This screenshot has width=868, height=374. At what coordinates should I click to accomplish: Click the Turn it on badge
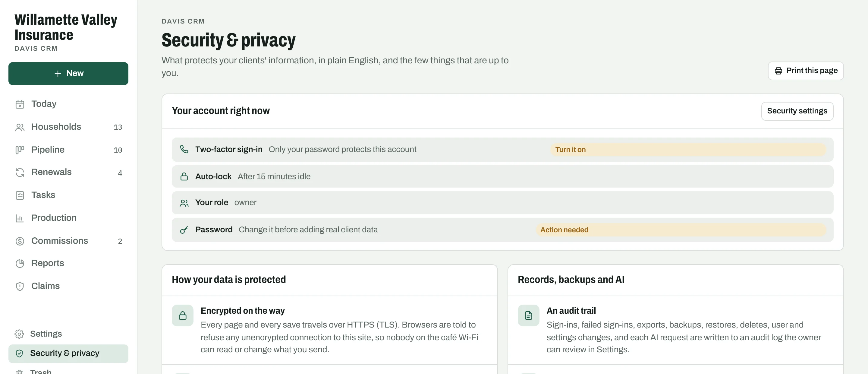tap(688, 150)
